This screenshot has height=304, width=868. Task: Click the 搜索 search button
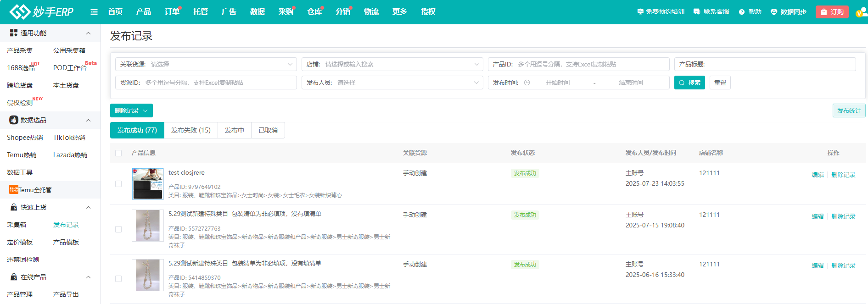[689, 83]
